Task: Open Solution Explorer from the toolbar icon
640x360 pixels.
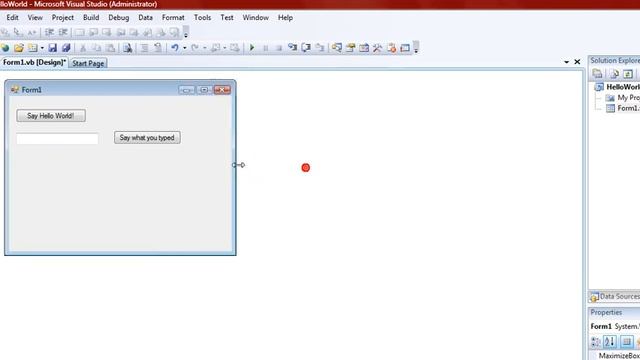Action: [337, 48]
